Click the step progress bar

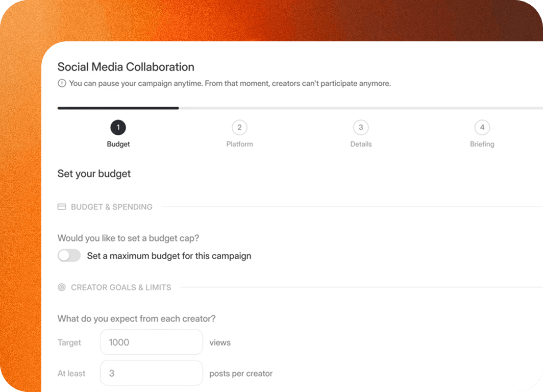point(300,108)
